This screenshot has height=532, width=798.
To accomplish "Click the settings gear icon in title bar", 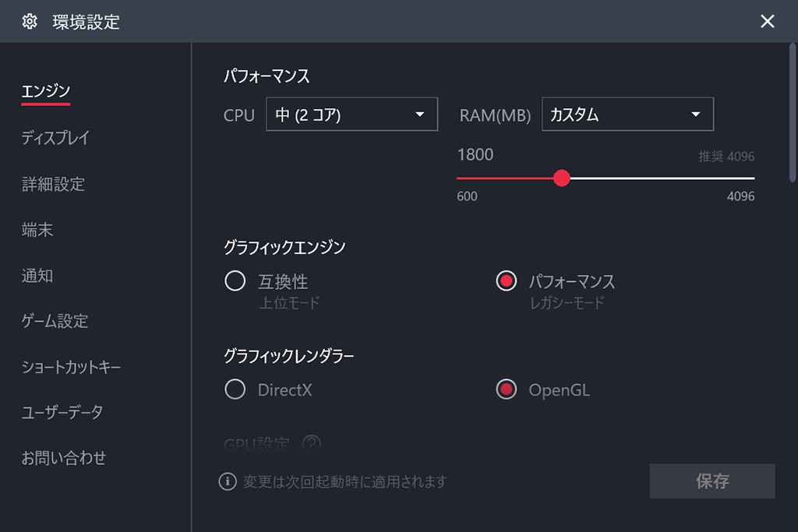I will tap(30, 21).
